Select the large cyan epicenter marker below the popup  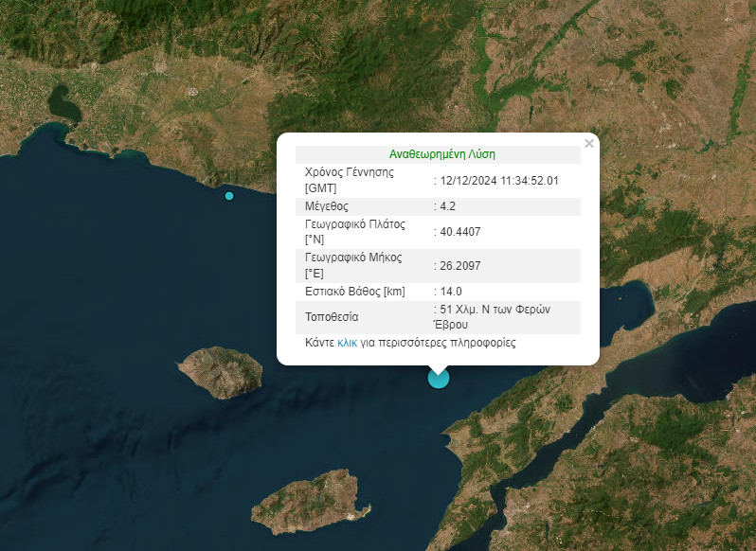[x=438, y=379]
